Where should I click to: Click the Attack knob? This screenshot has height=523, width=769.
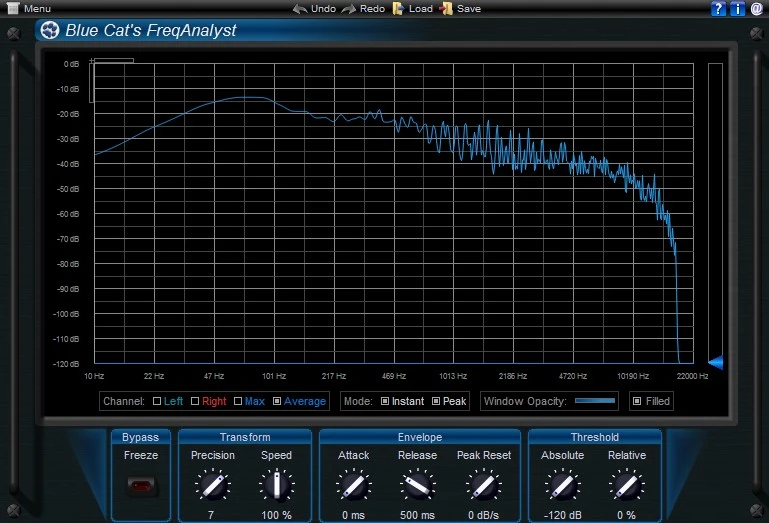(354, 485)
